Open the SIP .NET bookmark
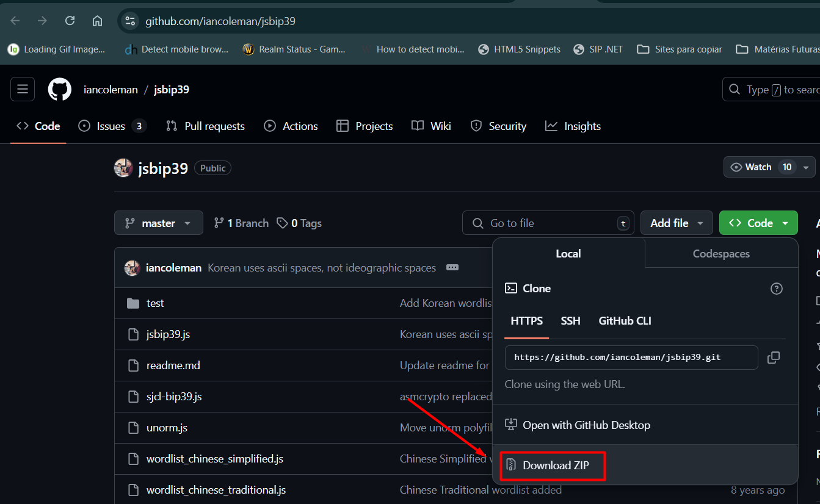 pyautogui.click(x=598, y=49)
